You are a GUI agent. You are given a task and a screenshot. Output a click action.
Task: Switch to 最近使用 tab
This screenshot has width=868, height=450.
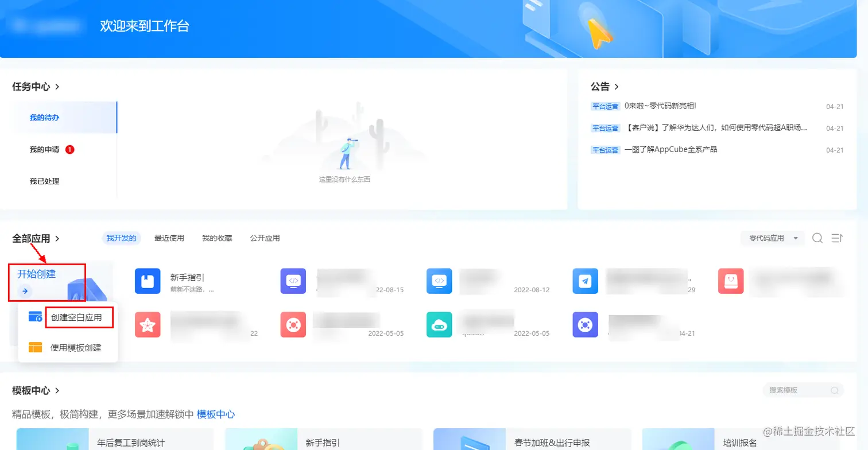pos(169,238)
